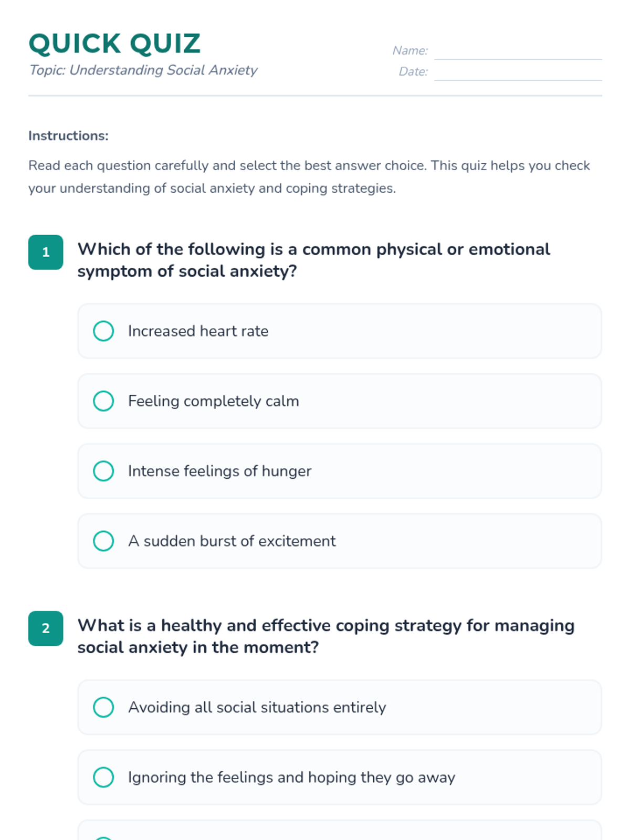Select the 'Increased heart rate' radio button

103,331
